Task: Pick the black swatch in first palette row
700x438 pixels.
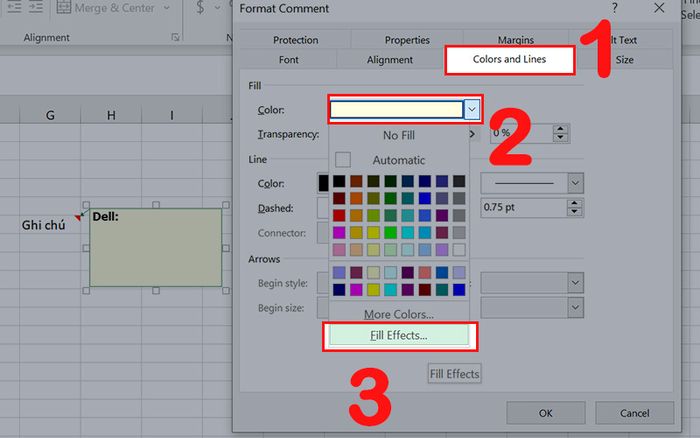Action: tap(339, 181)
